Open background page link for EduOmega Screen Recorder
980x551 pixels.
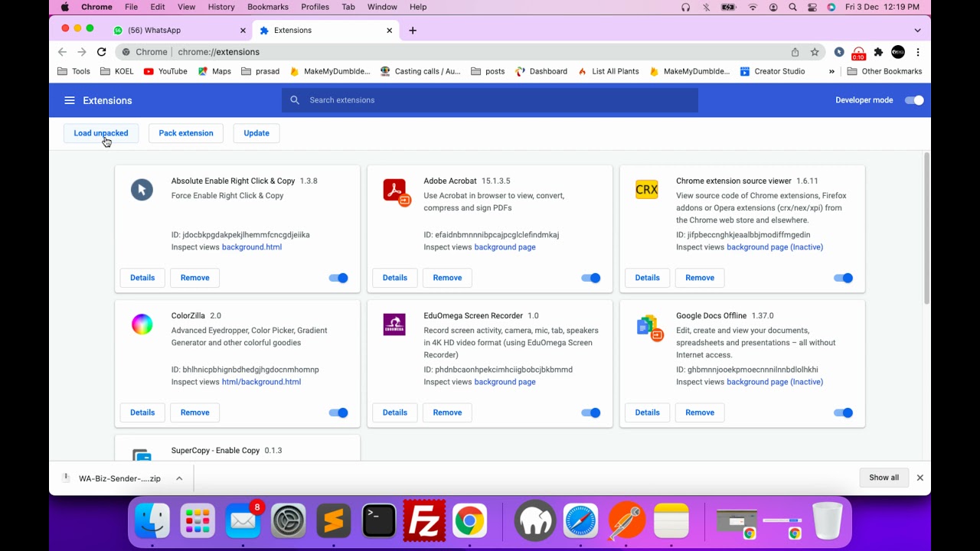pos(505,382)
